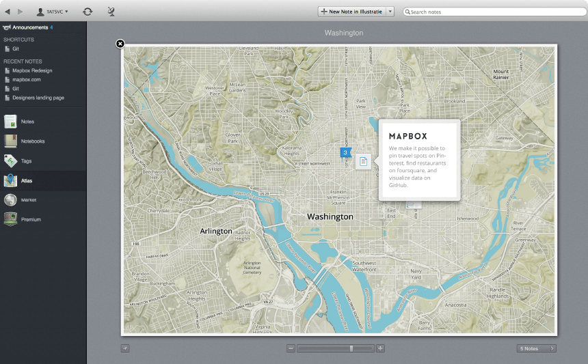Close the Washington map view
The height and width of the screenshot is (364, 588).
pos(120,44)
